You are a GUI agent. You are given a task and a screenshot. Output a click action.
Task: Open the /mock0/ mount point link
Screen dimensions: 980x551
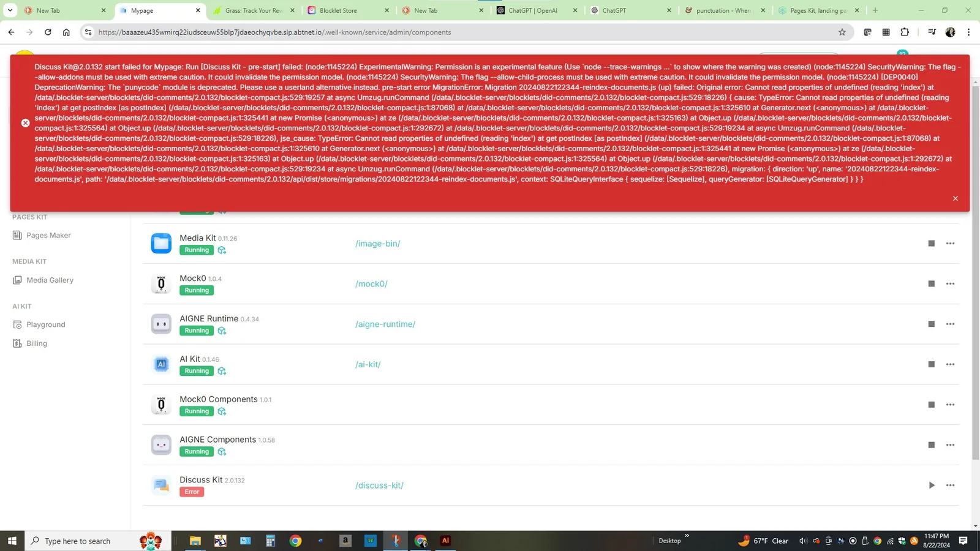[371, 284]
